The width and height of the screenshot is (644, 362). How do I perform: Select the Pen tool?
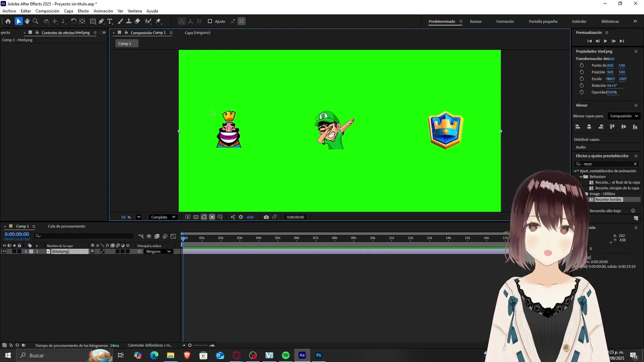(x=101, y=21)
